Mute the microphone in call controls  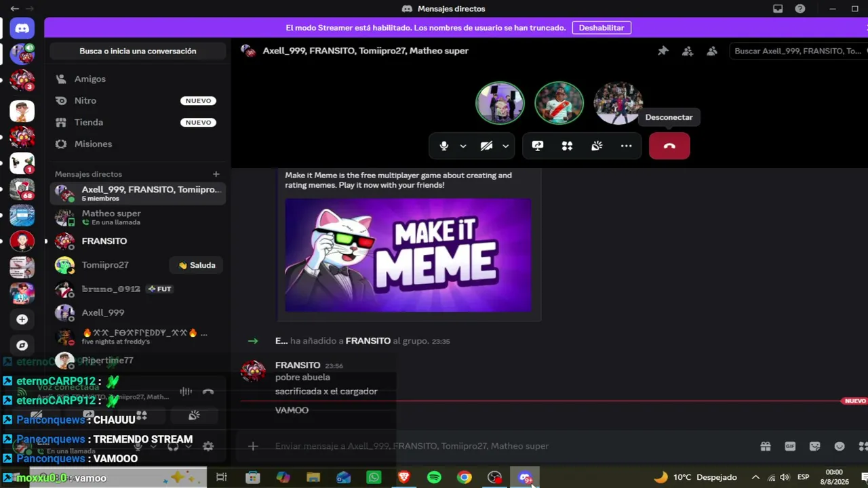[x=444, y=146]
